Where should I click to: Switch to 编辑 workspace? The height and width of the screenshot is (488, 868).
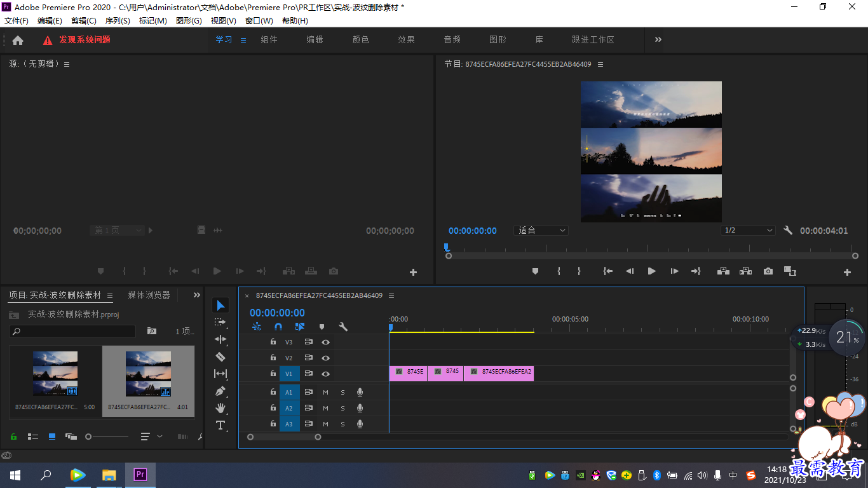coord(315,39)
